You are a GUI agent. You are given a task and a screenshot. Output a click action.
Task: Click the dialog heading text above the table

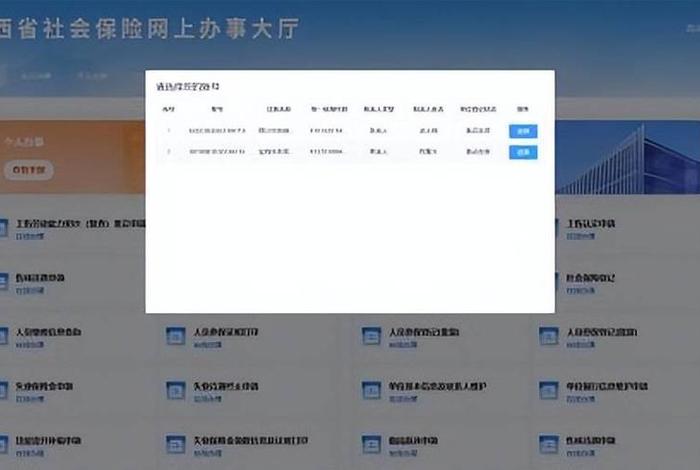[188, 87]
